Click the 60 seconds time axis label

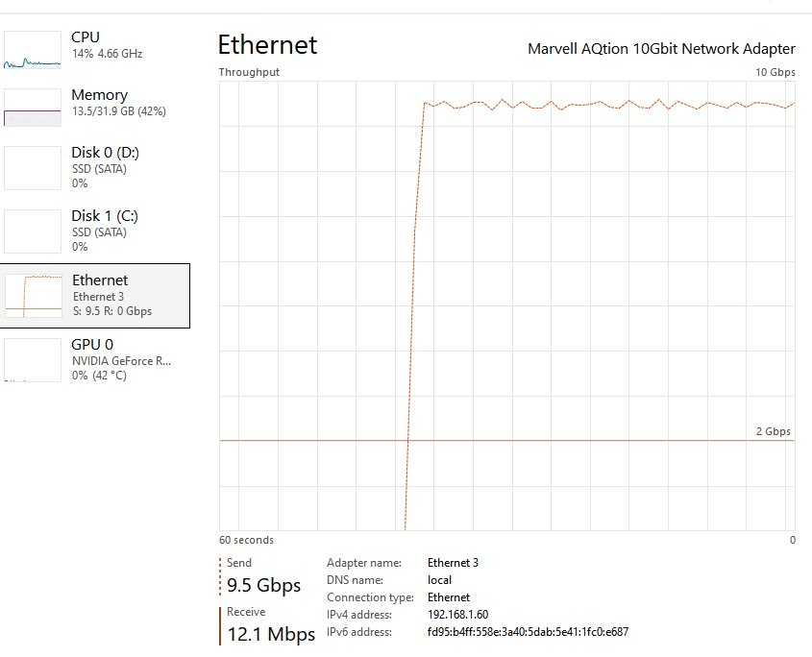(x=246, y=541)
